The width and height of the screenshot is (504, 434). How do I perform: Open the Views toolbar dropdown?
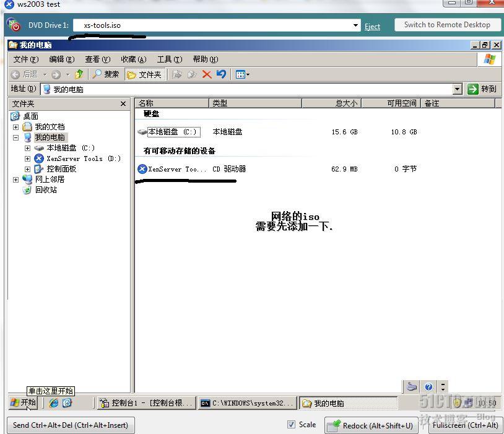click(242, 74)
